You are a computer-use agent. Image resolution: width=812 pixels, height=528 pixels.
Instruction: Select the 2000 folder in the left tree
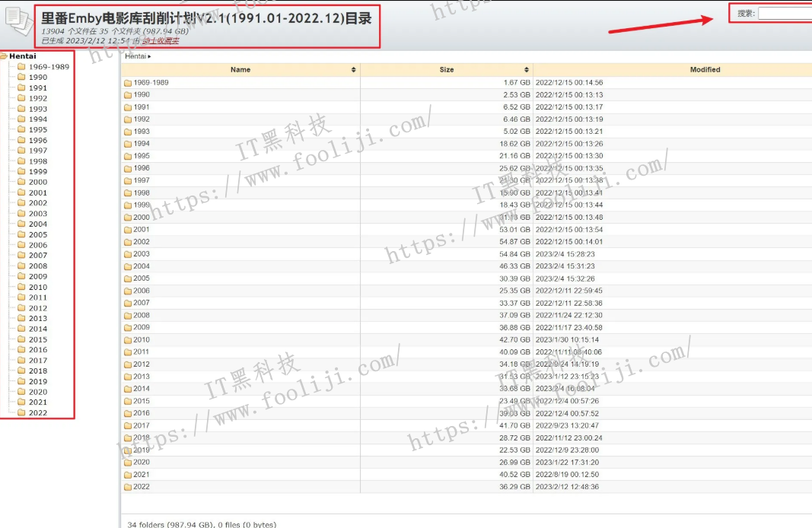click(38, 182)
